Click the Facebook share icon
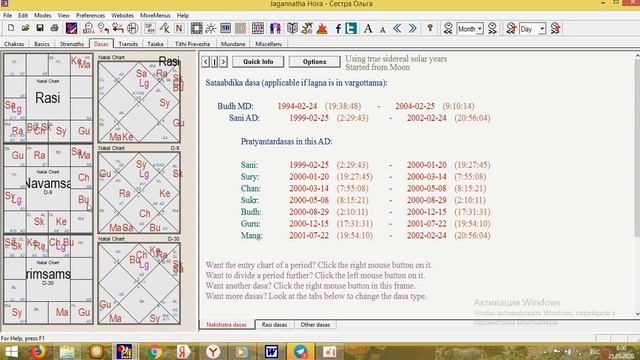640x360 pixels. tap(338, 28)
